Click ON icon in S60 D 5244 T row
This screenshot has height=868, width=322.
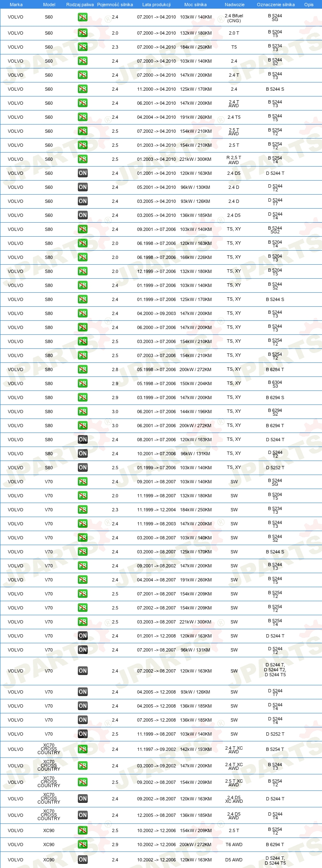[x=83, y=173]
